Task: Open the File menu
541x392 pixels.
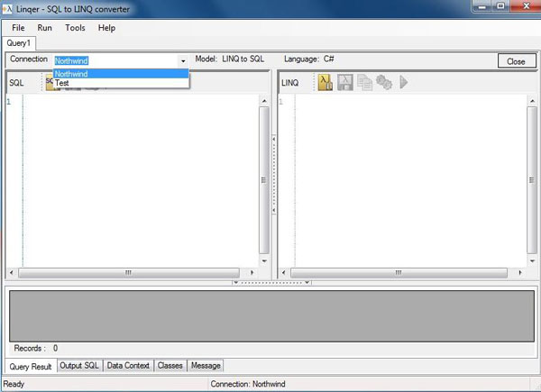Action: point(18,28)
